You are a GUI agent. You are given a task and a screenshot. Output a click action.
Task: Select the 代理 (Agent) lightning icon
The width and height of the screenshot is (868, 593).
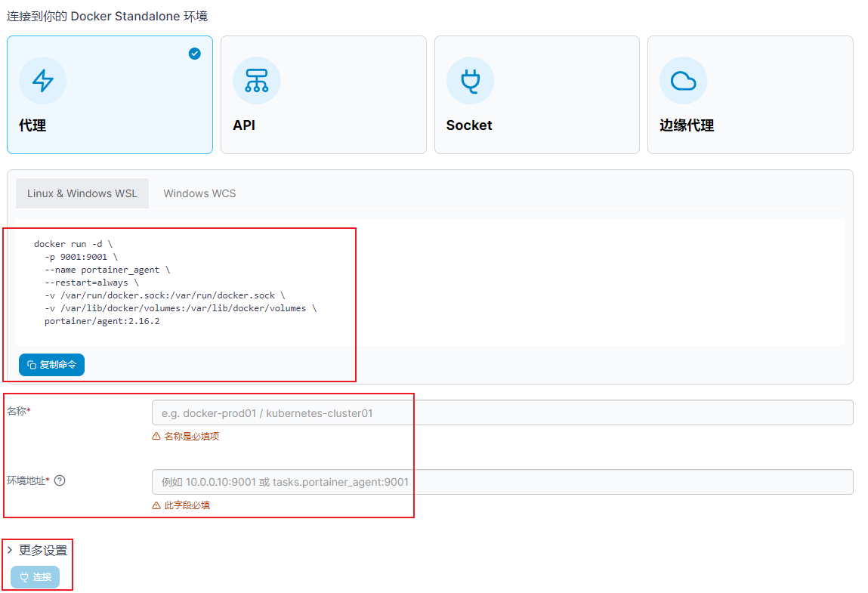42,81
